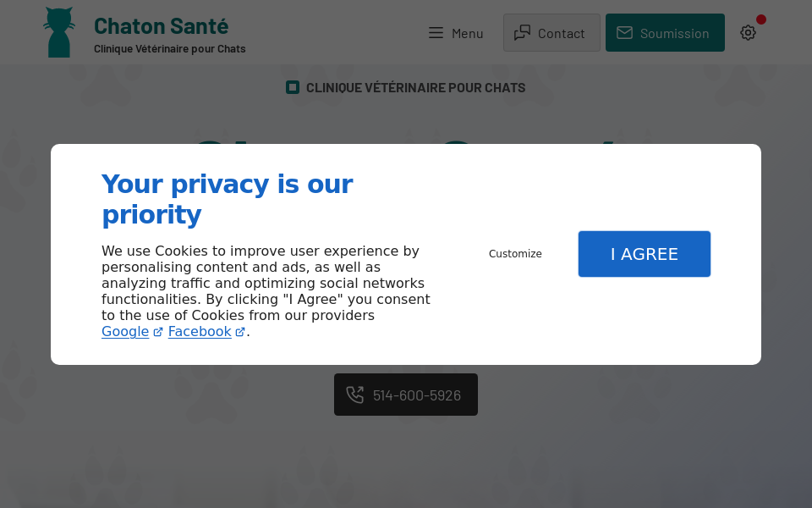
Task: Follow the Facebook provider link
Action: pyautogui.click(x=200, y=332)
